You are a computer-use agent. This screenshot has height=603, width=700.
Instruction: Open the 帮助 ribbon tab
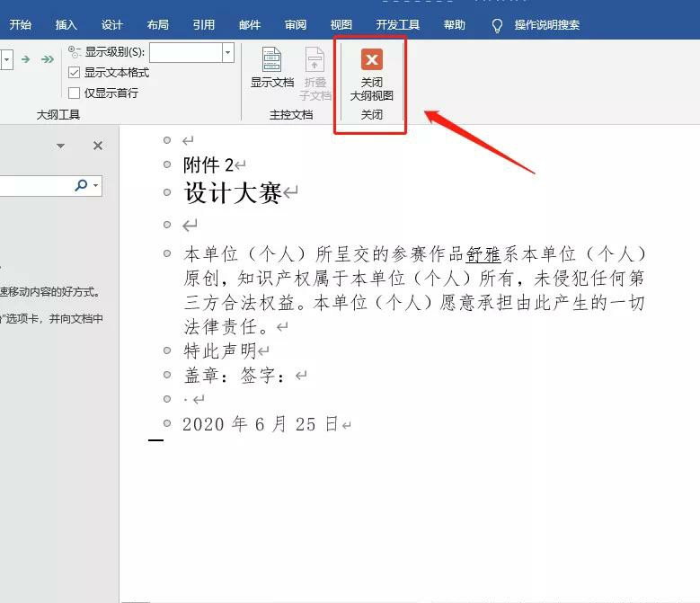(454, 24)
